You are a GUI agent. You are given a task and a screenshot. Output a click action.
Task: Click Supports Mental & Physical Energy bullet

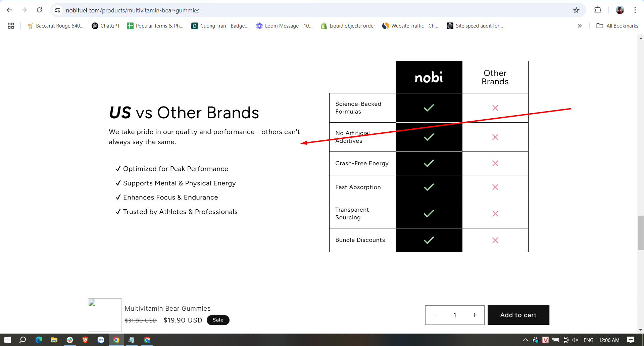click(176, 183)
